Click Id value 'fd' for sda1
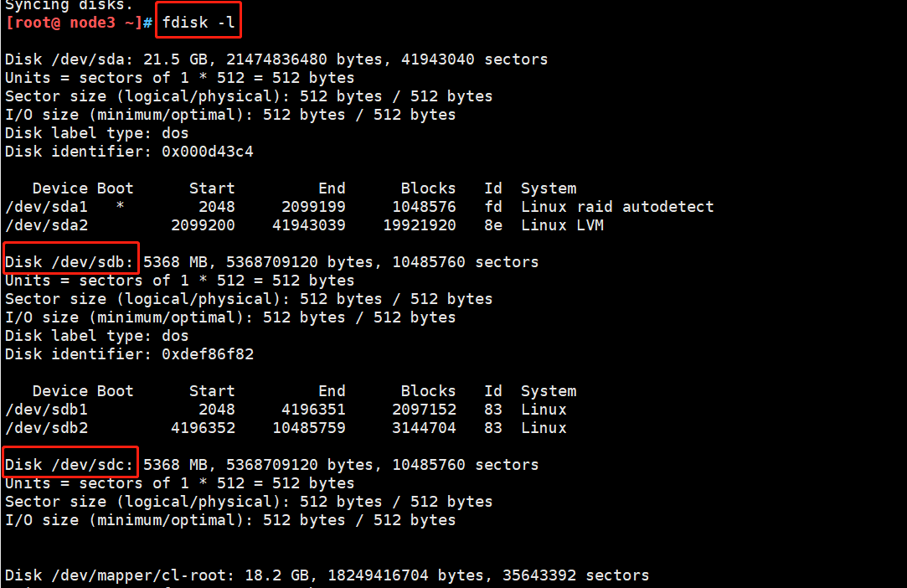 [x=493, y=207]
